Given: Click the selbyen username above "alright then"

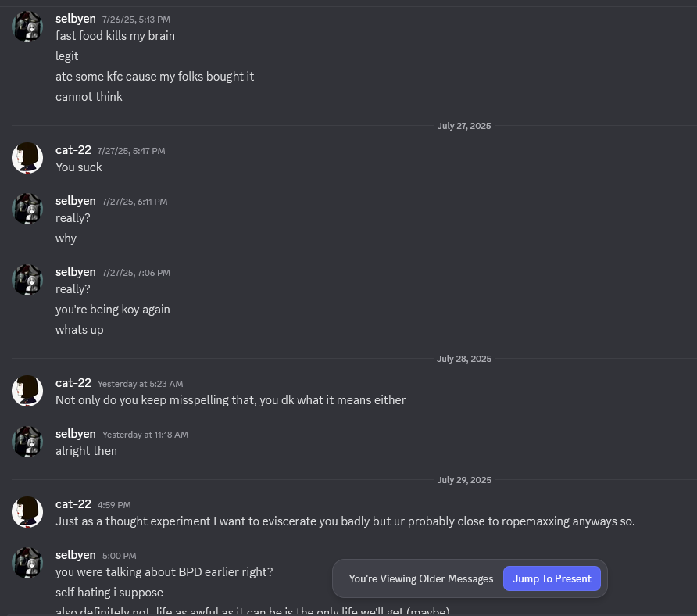Looking at the screenshot, I should point(76,434).
